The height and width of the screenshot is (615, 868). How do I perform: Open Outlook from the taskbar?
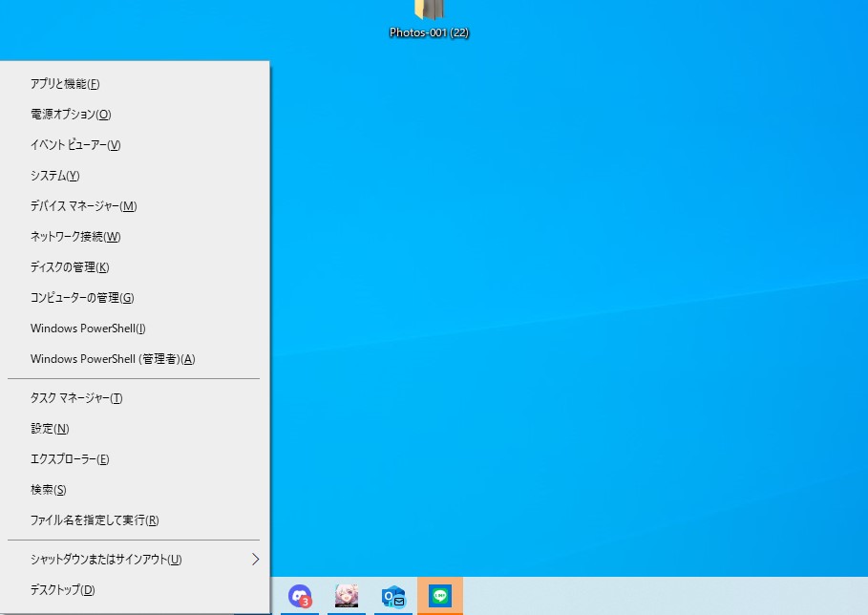pos(392,596)
